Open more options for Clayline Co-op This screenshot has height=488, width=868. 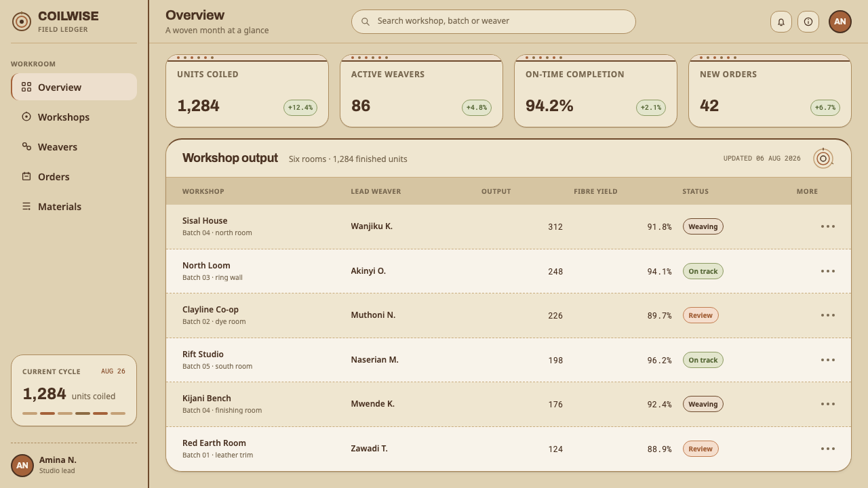click(828, 315)
